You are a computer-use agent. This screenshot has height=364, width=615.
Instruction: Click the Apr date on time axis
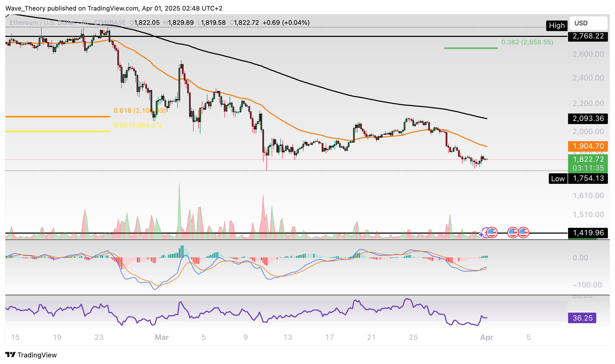click(487, 337)
